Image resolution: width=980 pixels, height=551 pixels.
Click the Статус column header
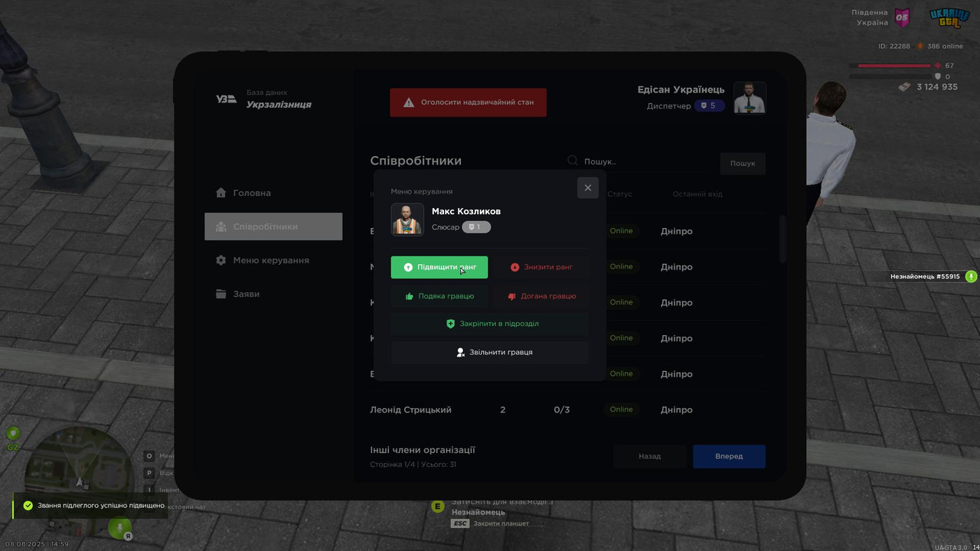[620, 194]
